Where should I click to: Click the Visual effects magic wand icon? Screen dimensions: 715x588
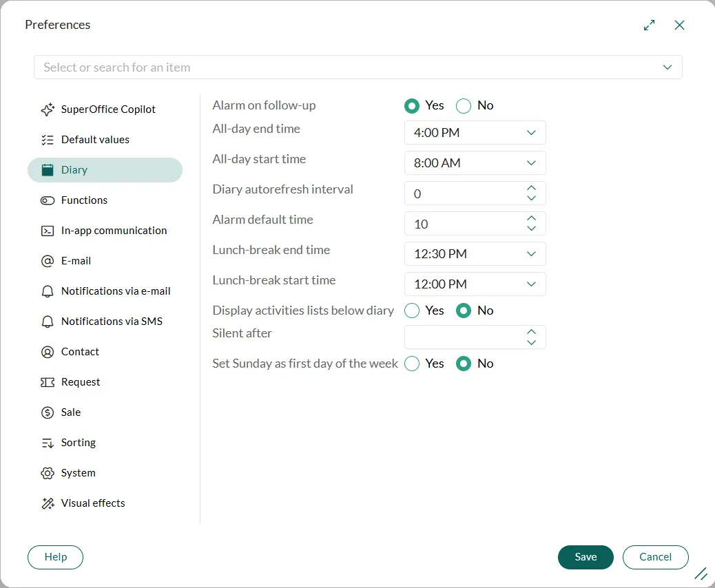coord(48,503)
